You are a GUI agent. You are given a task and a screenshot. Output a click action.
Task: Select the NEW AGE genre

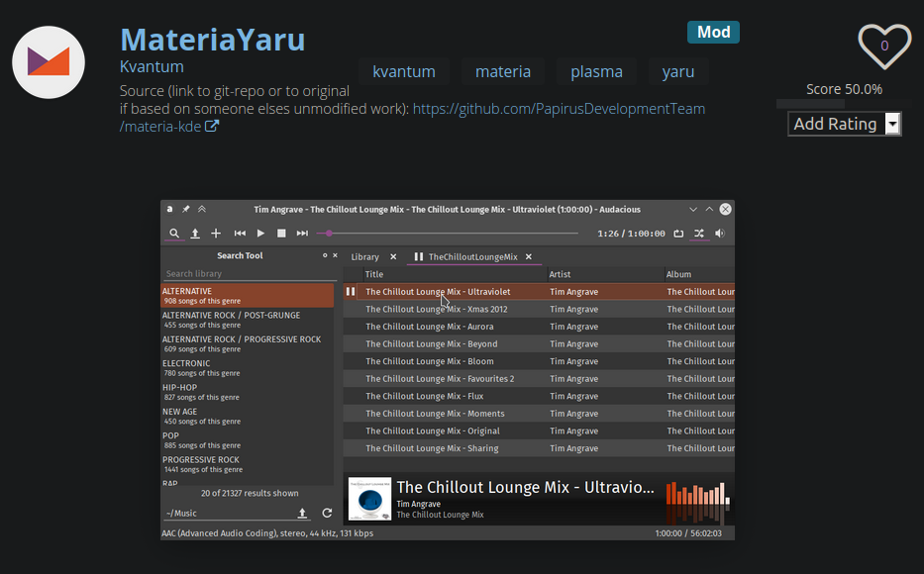pos(247,417)
